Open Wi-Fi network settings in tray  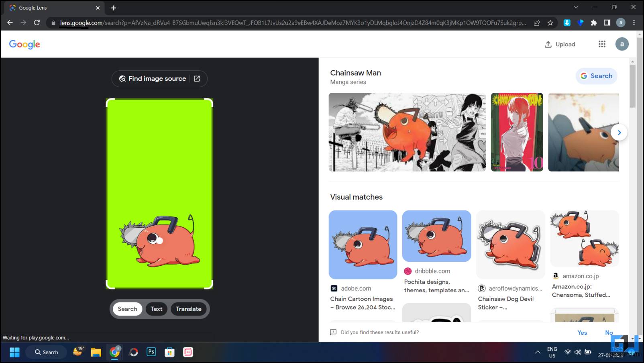[x=568, y=352]
